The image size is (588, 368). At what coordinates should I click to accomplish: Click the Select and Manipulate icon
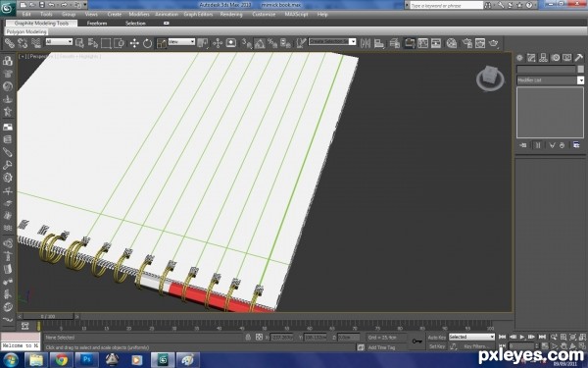(218, 43)
